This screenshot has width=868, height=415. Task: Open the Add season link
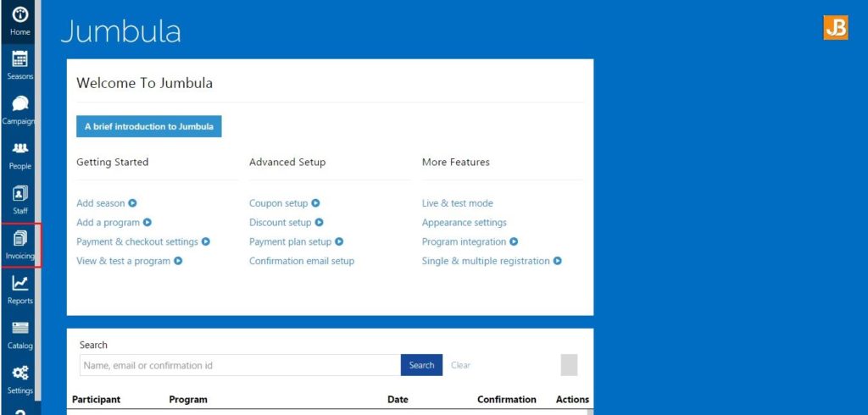coord(101,203)
